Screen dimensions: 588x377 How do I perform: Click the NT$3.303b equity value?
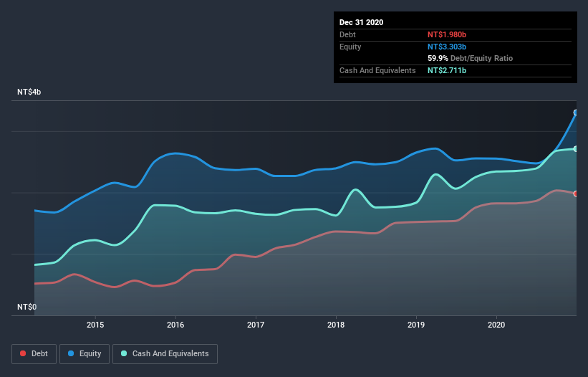point(447,47)
